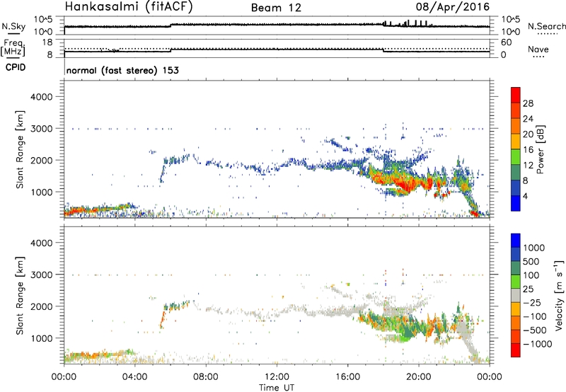Screen dimensions: 566x392
Task: Click the '20:00' time axis tick label
Action: tap(419, 377)
